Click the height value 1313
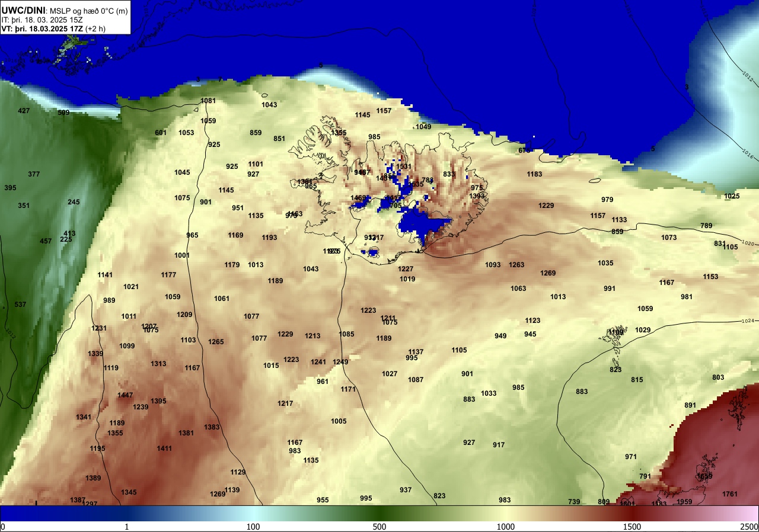The width and height of the screenshot is (759, 532). point(158,364)
